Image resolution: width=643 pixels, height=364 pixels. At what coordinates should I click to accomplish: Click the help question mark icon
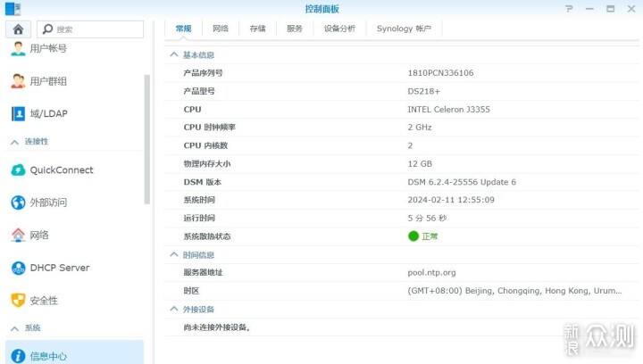click(x=569, y=9)
